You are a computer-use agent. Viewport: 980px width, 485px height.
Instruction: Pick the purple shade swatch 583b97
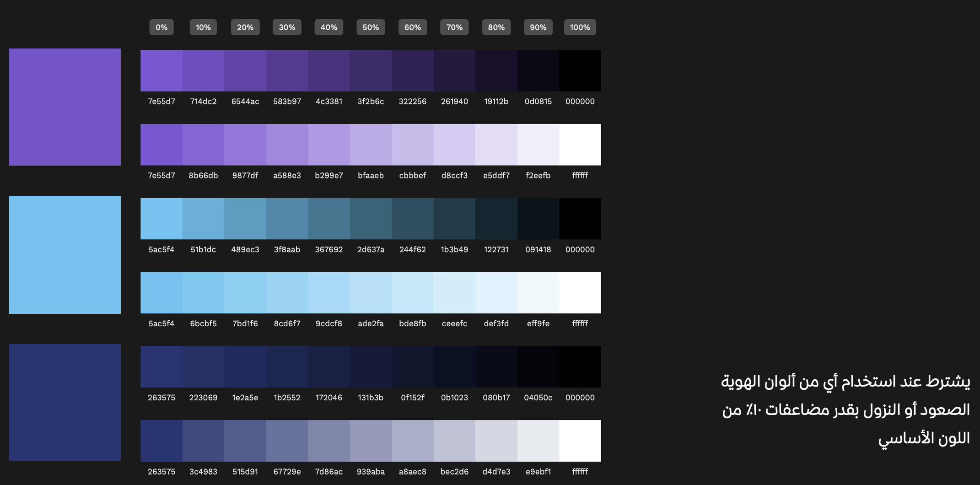[287, 70]
